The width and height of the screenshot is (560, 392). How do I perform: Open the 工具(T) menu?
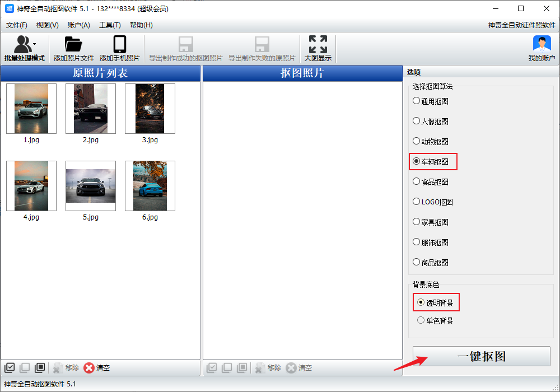click(110, 25)
